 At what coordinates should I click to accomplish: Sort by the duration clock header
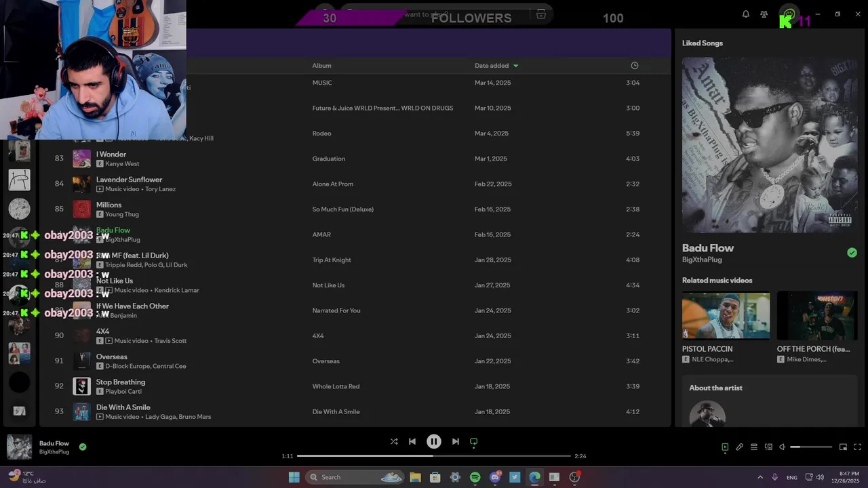[x=635, y=66]
